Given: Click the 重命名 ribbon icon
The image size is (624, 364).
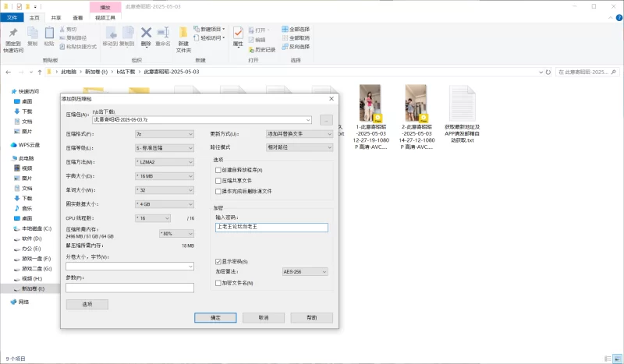Looking at the screenshot, I should tap(163, 33).
